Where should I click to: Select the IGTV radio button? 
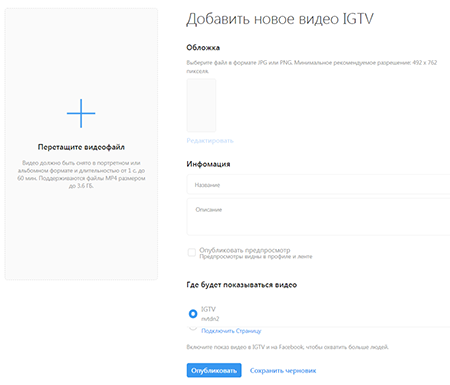pyautogui.click(x=193, y=314)
